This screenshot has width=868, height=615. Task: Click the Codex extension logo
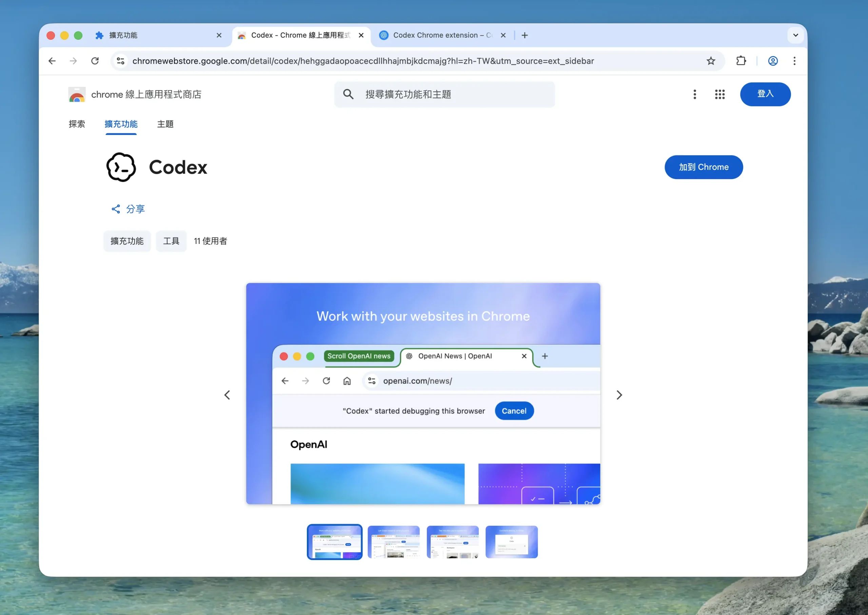(121, 167)
